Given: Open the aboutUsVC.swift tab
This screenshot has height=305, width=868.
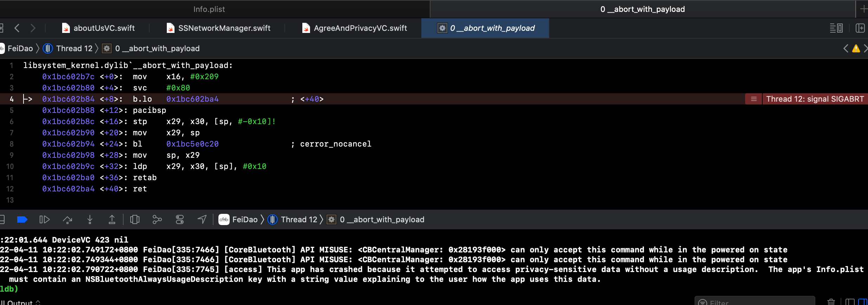Looking at the screenshot, I should (98, 28).
